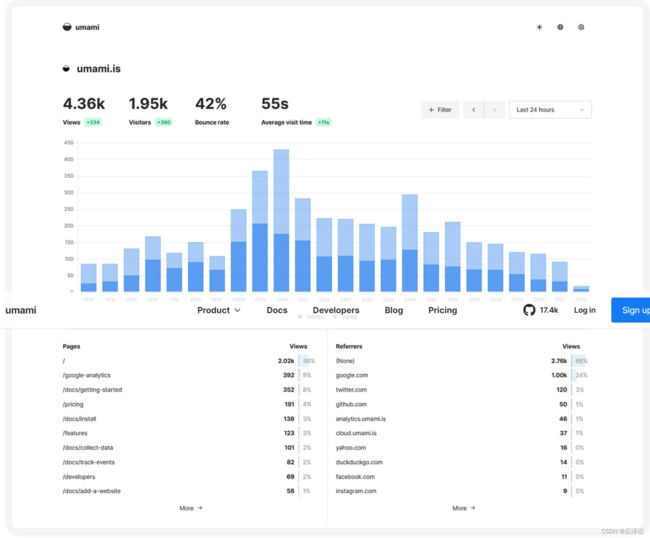Select the /developers page row
Screen dimensions: 650x538
189,477
